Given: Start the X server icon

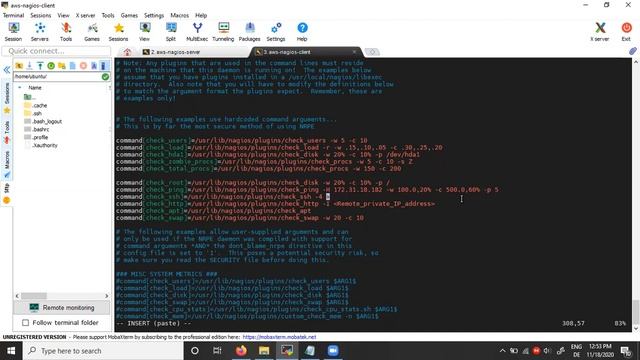Looking at the screenshot, I should coord(600,32).
